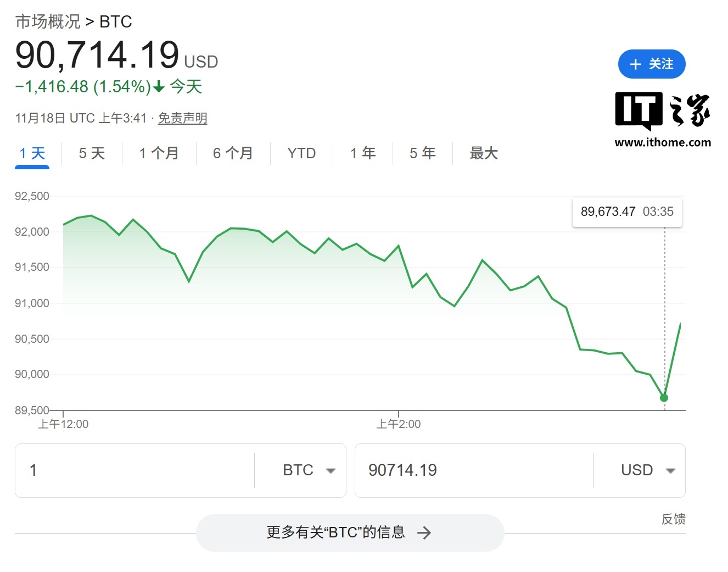728x572 pixels.
Task: Click the green price marker dot on the chart
Action: pos(664,398)
